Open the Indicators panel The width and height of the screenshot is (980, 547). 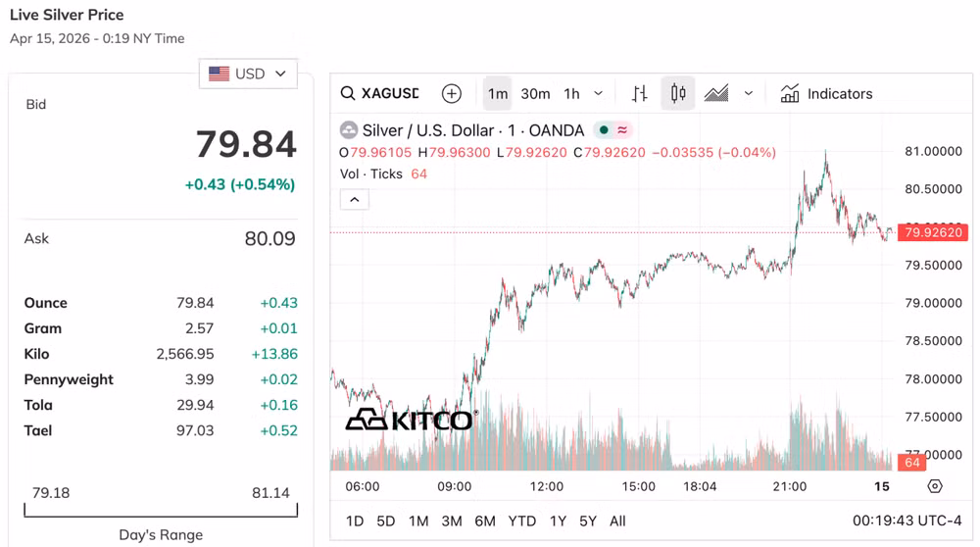[x=826, y=94]
